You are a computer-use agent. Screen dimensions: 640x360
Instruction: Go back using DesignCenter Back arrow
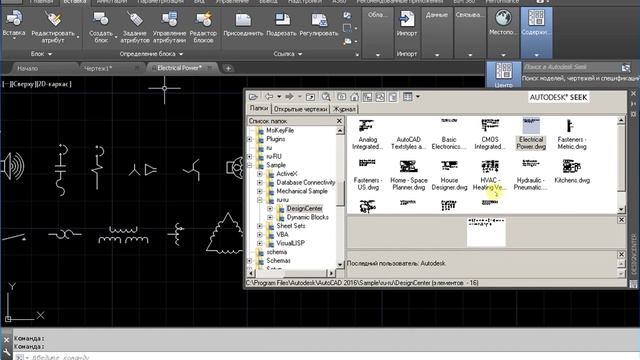click(x=269, y=97)
